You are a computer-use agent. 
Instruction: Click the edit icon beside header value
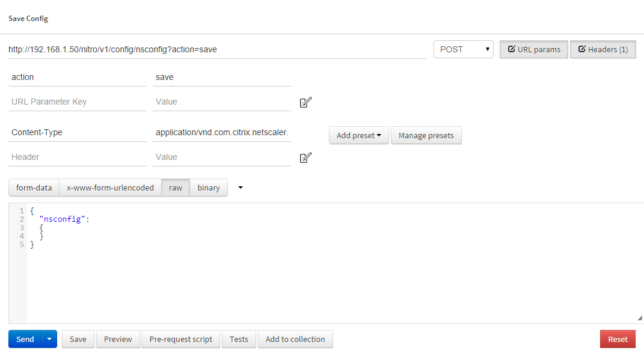click(x=305, y=157)
